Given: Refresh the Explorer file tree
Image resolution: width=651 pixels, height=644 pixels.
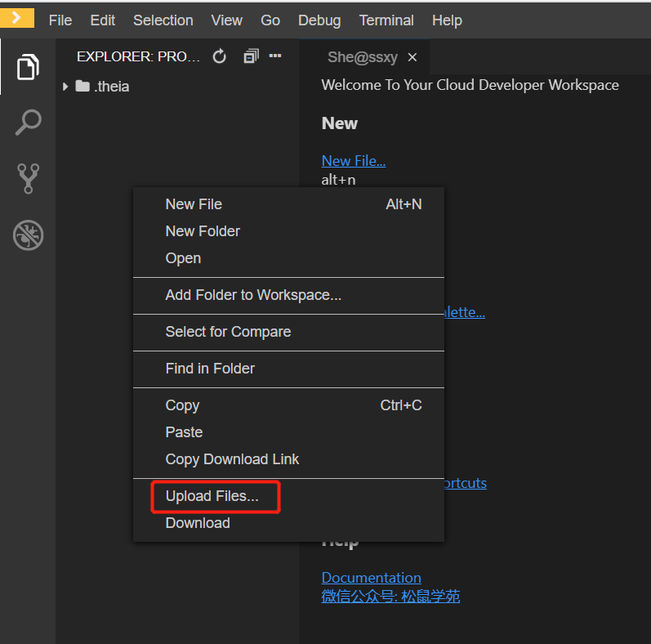Looking at the screenshot, I should pos(219,56).
